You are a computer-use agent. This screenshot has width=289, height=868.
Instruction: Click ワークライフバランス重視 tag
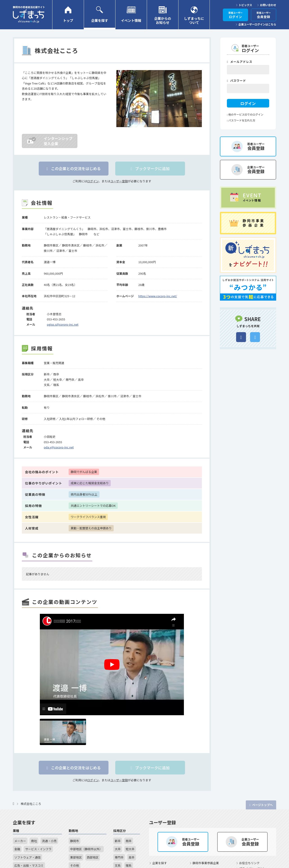pyautogui.click(x=88, y=517)
